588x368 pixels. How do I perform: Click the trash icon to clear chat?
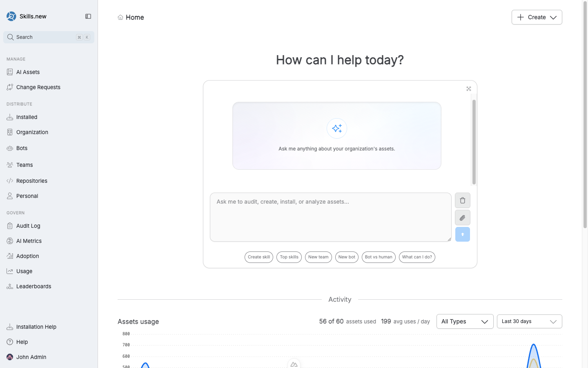(x=462, y=200)
